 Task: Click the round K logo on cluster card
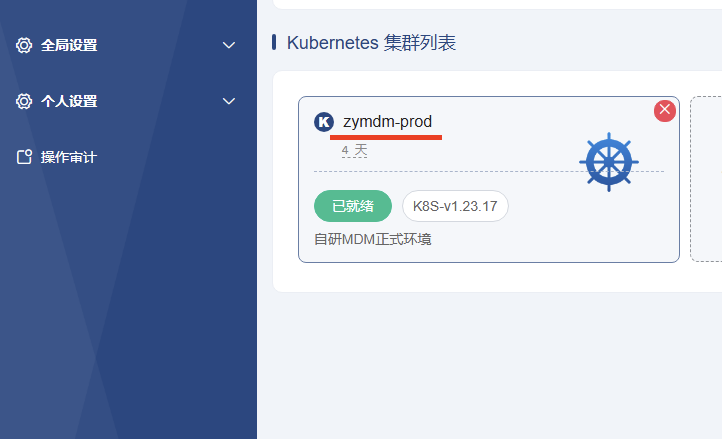pyautogui.click(x=324, y=122)
